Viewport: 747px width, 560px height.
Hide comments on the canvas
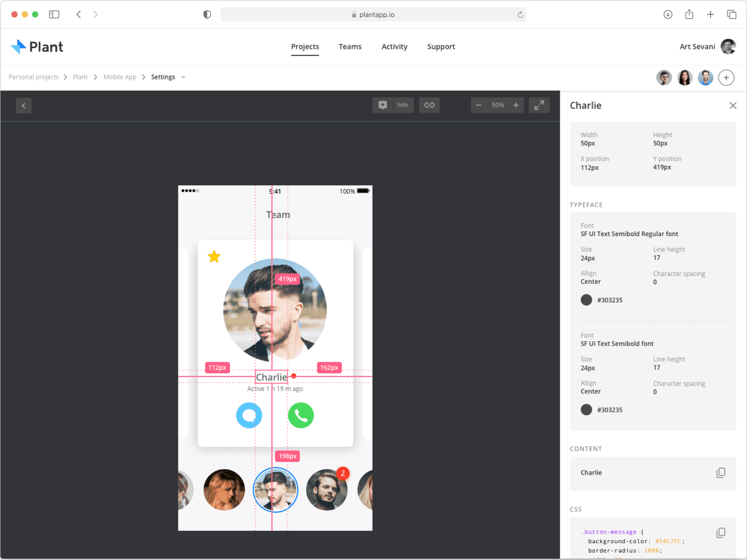click(403, 105)
